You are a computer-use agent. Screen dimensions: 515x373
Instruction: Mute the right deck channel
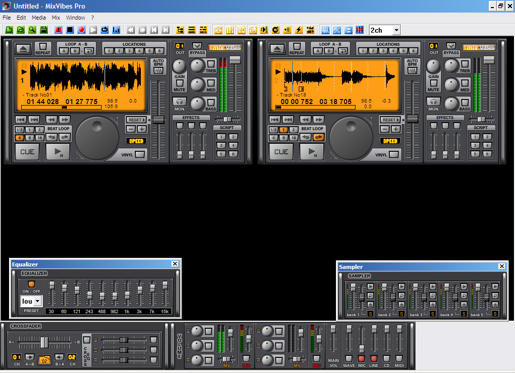point(433,83)
